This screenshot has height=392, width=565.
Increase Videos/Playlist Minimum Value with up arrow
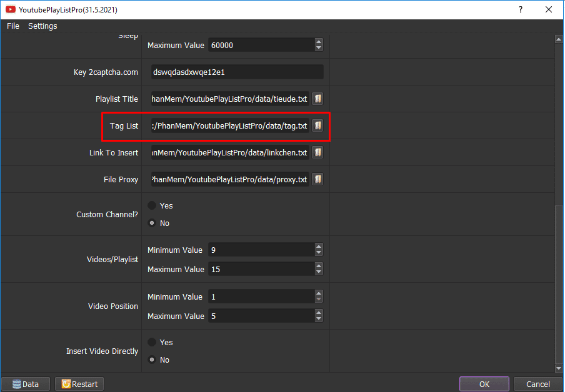click(x=319, y=247)
